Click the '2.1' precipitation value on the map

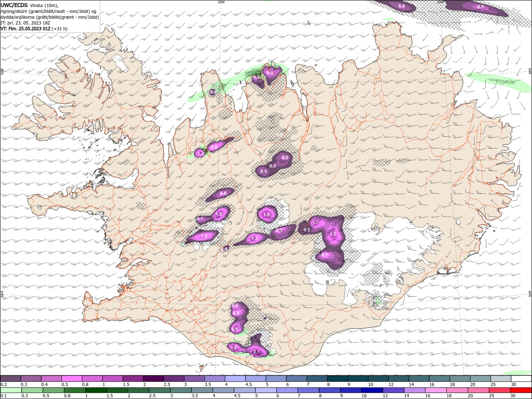(256, 352)
